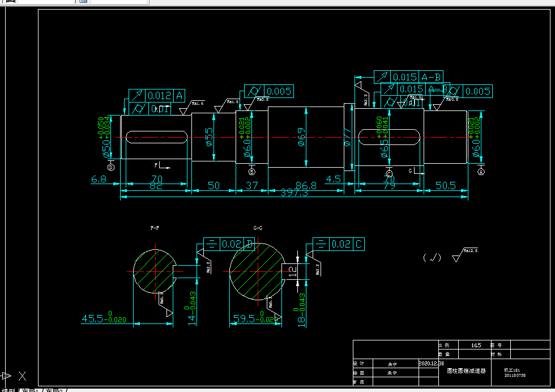Select the 材料 label in title block
This screenshot has width=555, height=392.
point(496,354)
